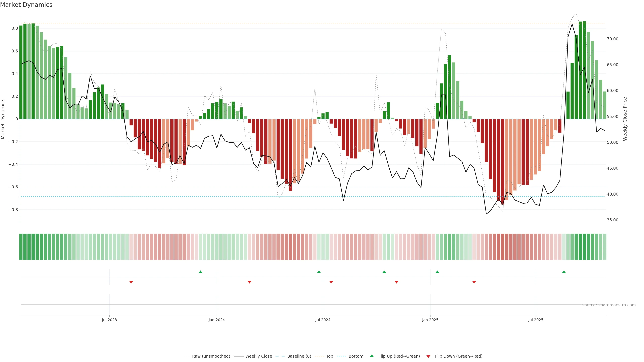Image resolution: width=644 pixels, height=362 pixels.
Task: Click the Weekly Close Price axis title
Action: coord(625,119)
